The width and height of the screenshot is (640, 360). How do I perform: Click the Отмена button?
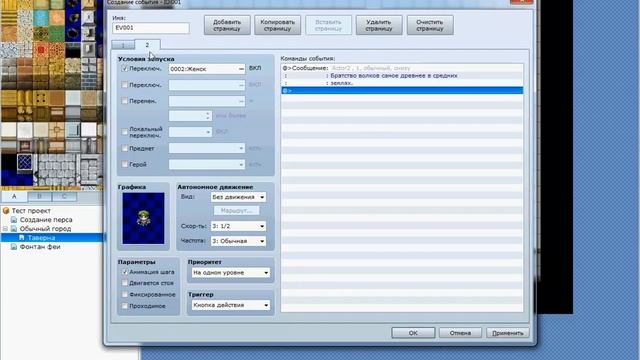pyautogui.click(x=460, y=333)
